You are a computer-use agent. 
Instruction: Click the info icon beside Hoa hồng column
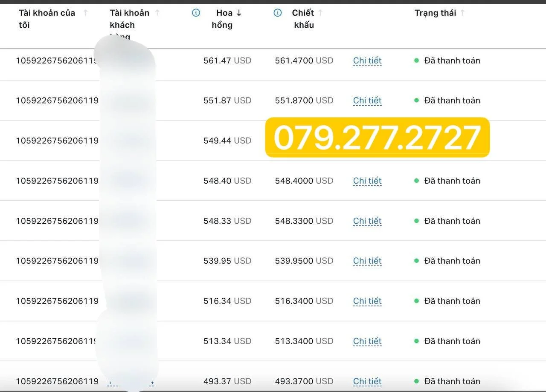click(x=196, y=13)
